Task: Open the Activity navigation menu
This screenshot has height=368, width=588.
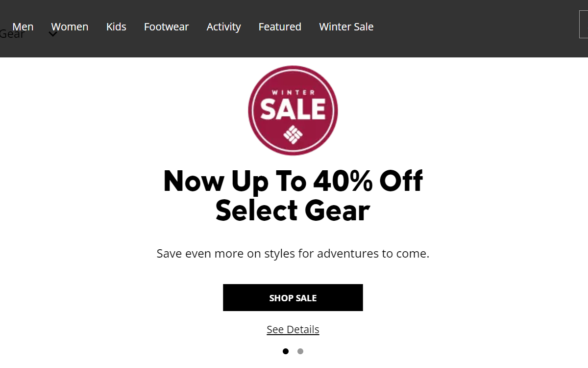Action: (x=223, y=26)
